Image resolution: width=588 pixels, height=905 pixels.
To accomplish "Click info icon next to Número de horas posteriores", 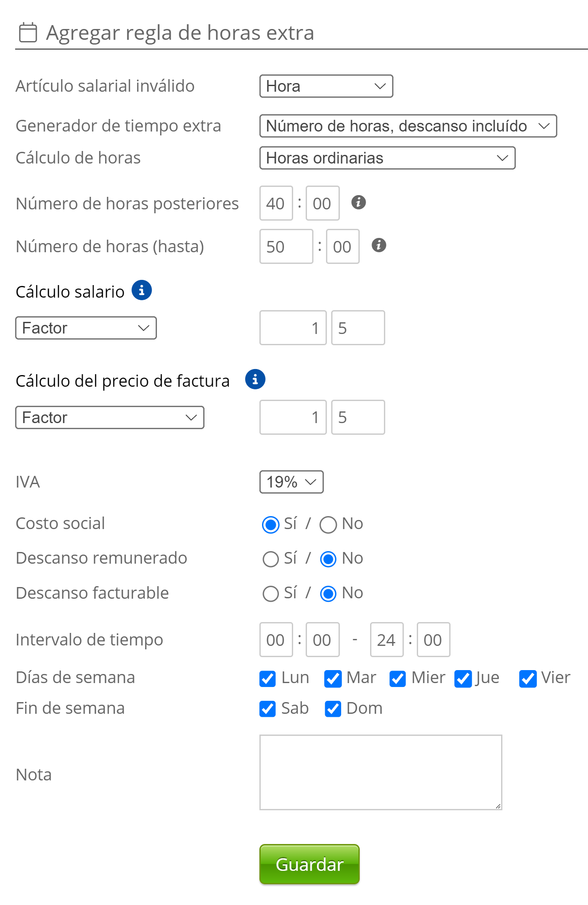I will (x=358, y=202).
